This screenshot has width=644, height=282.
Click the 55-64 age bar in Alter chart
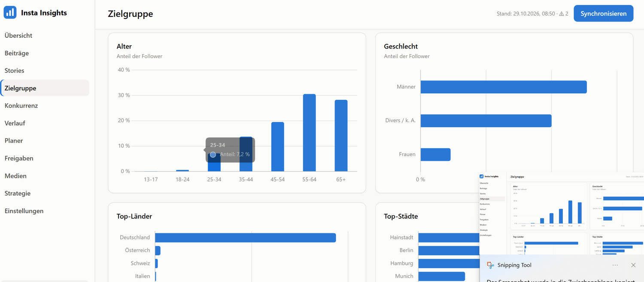point(309,133)
